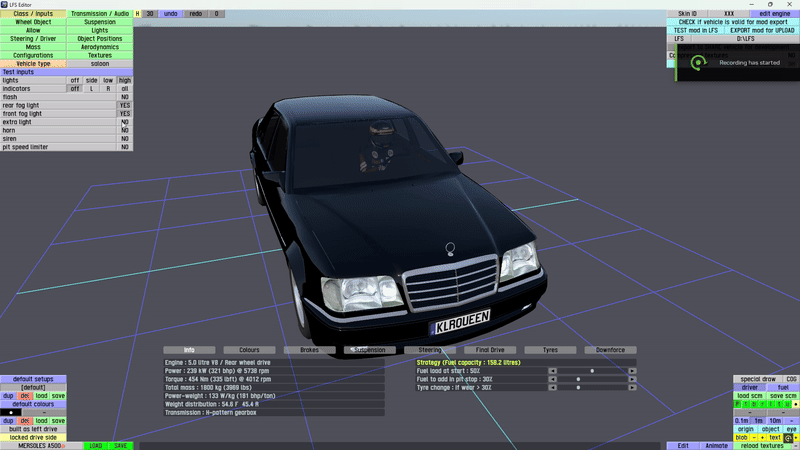Decrease fuel to add in pit stop arrow
This screenshot has width=800, height=450.
tap(552, 379)
